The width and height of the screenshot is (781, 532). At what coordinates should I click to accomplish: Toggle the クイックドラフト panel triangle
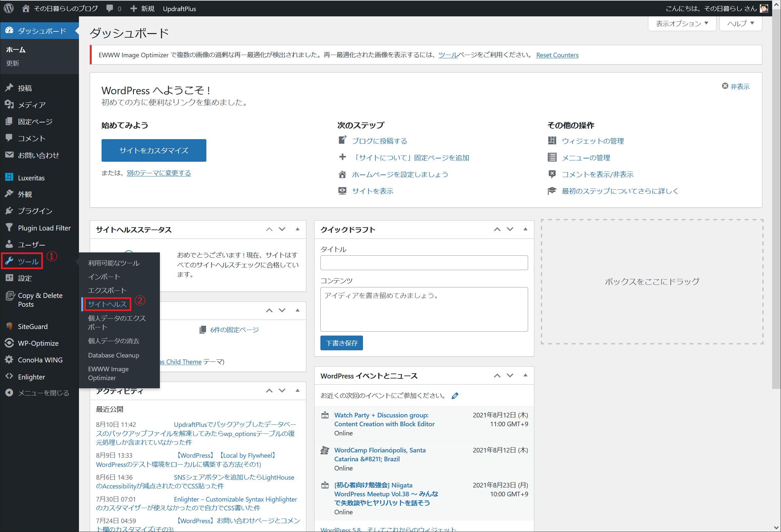pyautogui.click(x=525, y=229)
